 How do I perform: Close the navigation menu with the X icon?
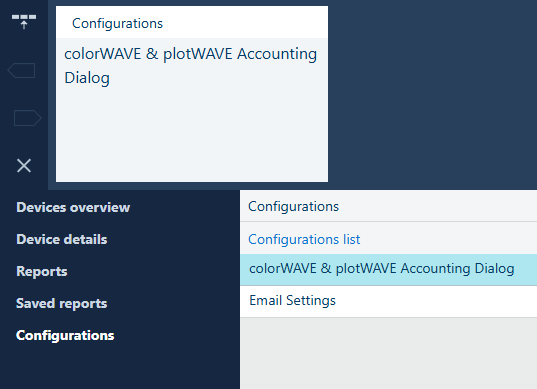(24, 166)
